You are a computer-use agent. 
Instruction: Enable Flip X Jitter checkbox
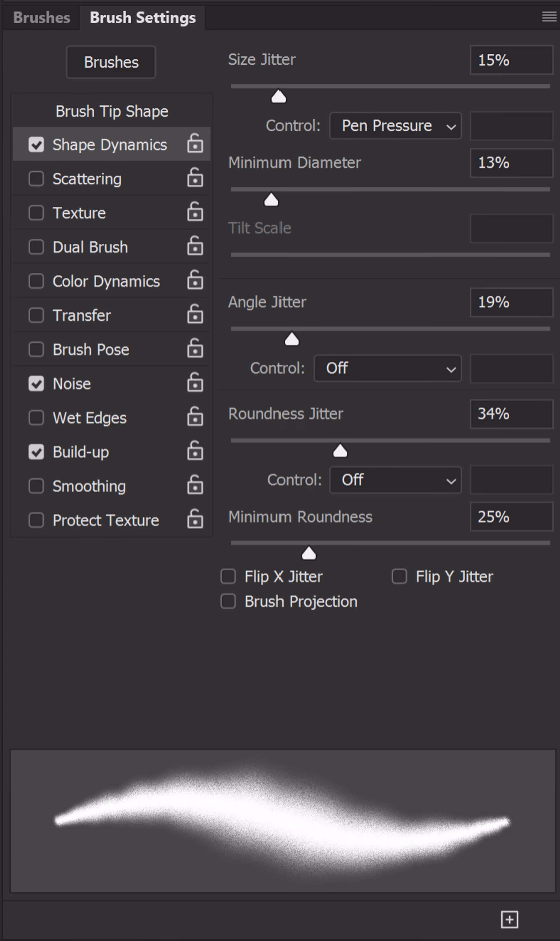coord(228,576)
